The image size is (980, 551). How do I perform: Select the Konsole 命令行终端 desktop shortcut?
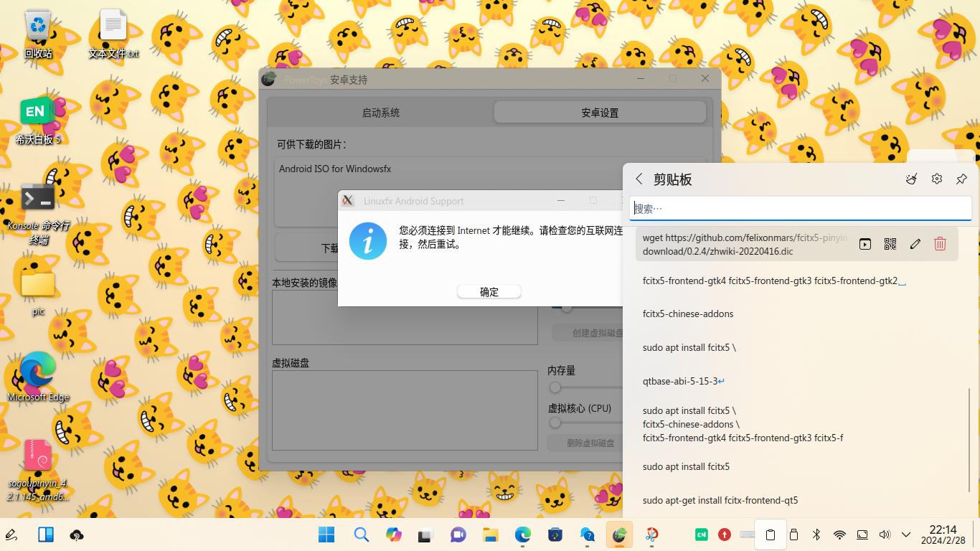coord(38,214)
